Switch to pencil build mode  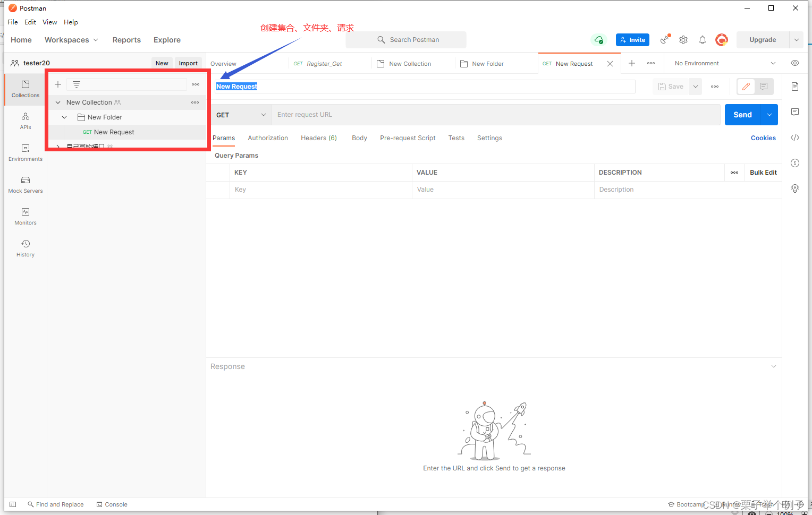pos(746,87)
